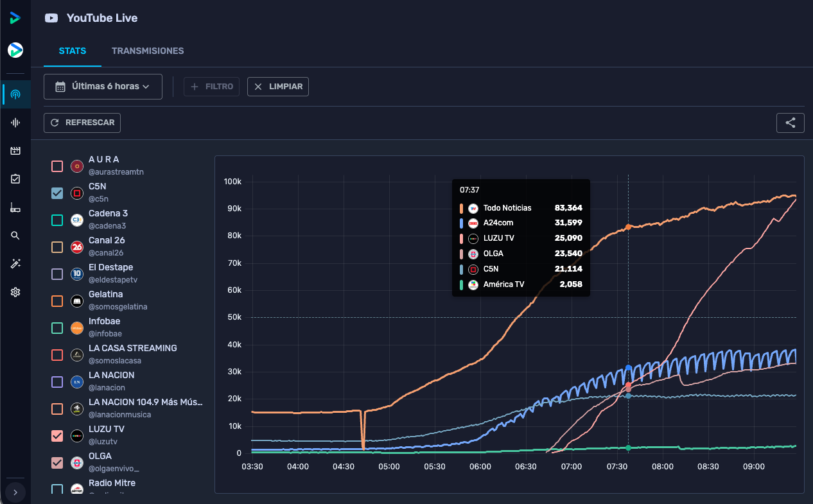Click the El Destape channel avatar

click(77, 274)
